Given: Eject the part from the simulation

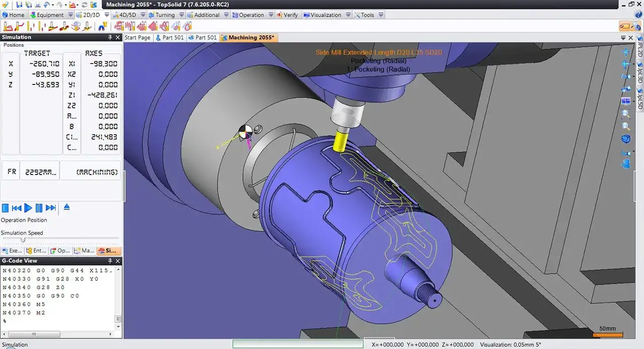Looking at the screenshot, I should click(x=67, y=208).
